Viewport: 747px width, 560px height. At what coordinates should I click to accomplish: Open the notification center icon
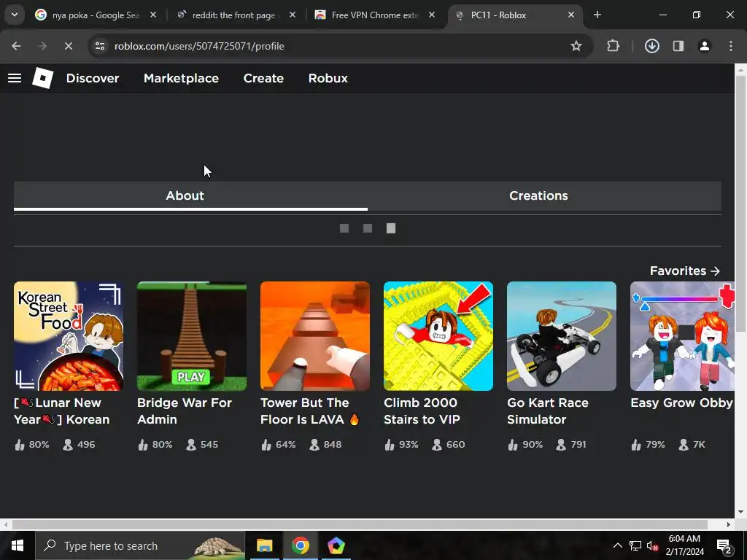pos(724,546)
